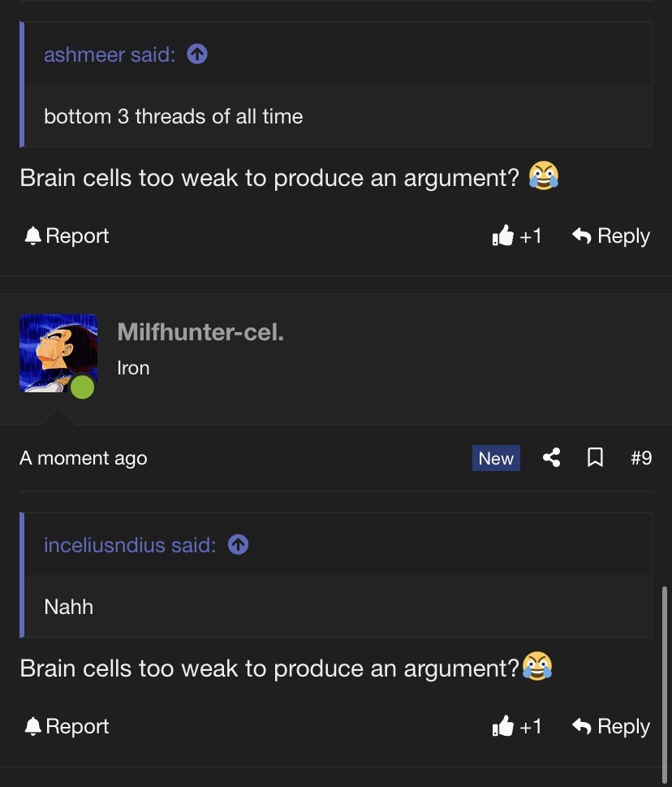Jump to inceliusndius's quoted post arrow
672x787 pixels.
239,545
